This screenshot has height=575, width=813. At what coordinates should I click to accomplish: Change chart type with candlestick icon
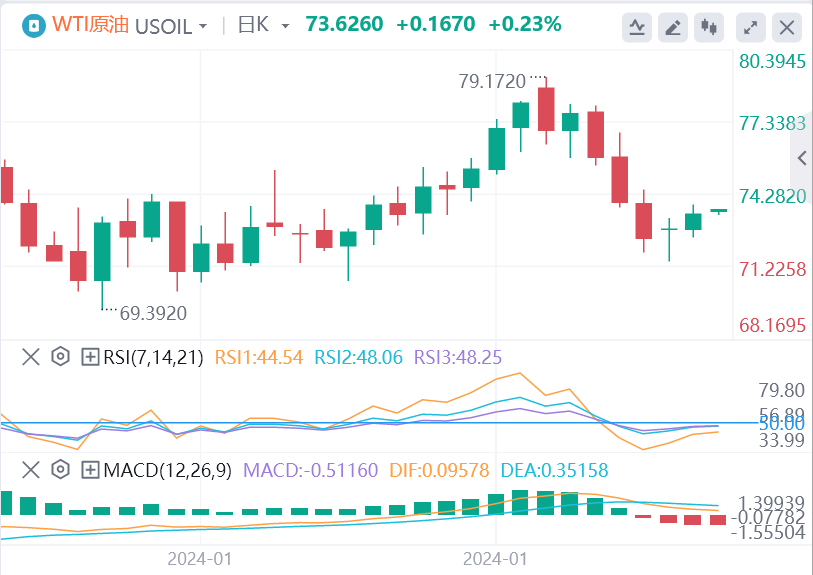pyautogui.click(x=711, y=27)
